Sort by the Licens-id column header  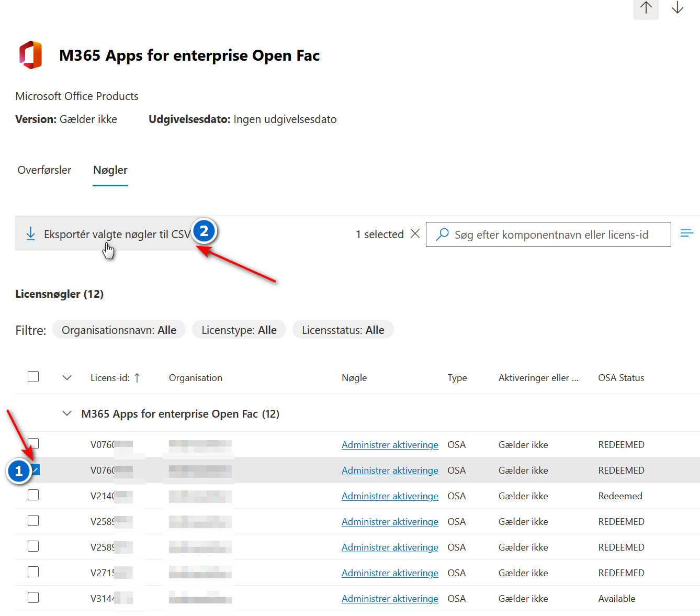coord(110,378)
